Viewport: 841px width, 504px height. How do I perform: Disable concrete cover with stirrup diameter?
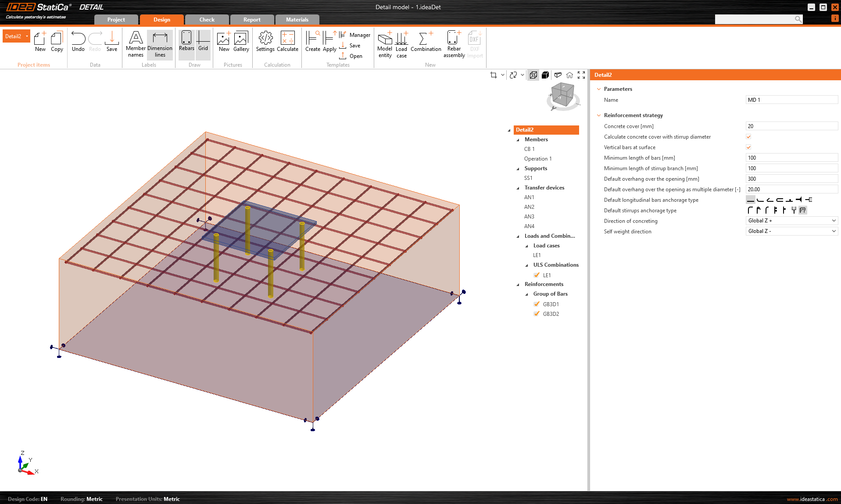(x=748, y=137)
